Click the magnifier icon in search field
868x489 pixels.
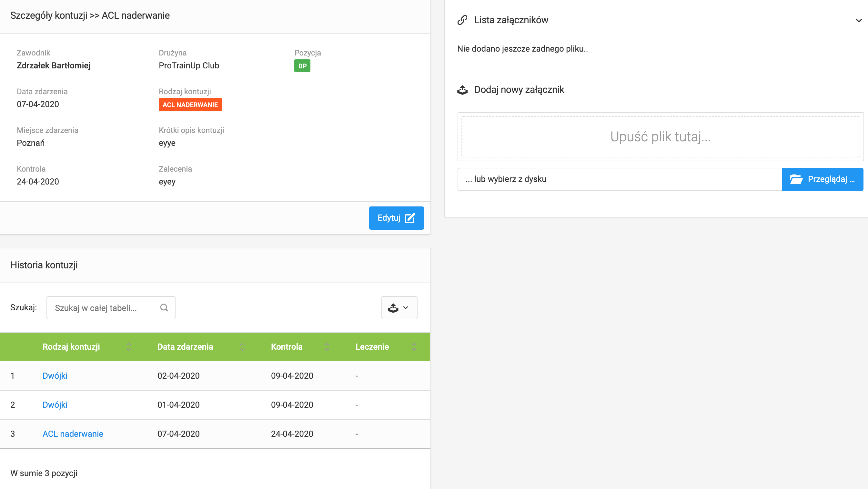(x=164, y=307)
